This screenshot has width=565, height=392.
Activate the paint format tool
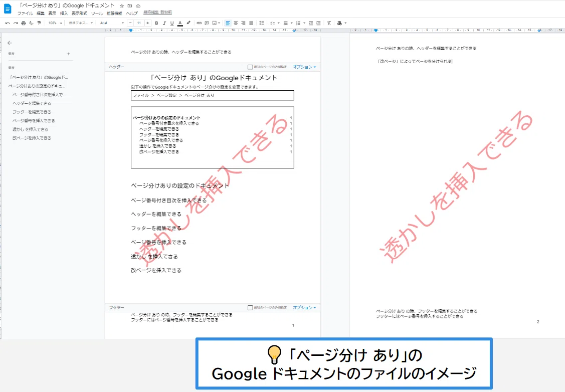(x=39, y=23)
